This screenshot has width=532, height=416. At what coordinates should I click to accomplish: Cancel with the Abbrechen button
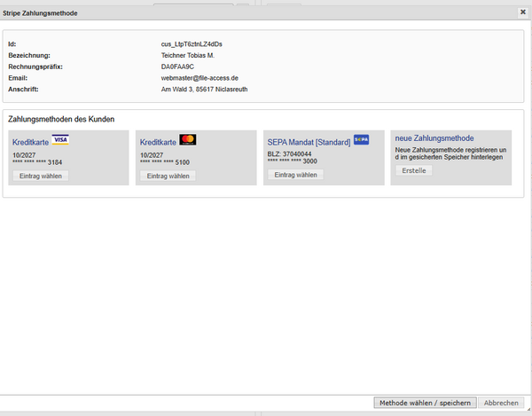click(x=501, y=403)
